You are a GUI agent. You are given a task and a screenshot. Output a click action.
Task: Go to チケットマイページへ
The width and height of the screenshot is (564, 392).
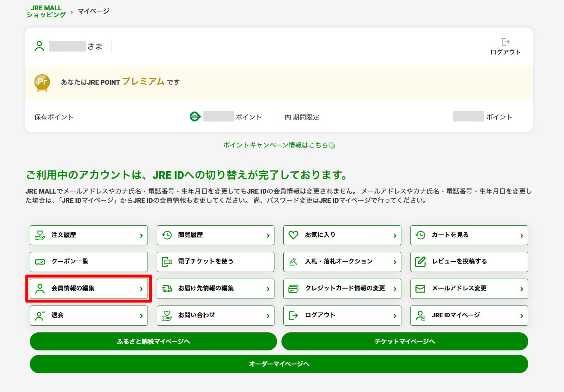click(405, 342)
